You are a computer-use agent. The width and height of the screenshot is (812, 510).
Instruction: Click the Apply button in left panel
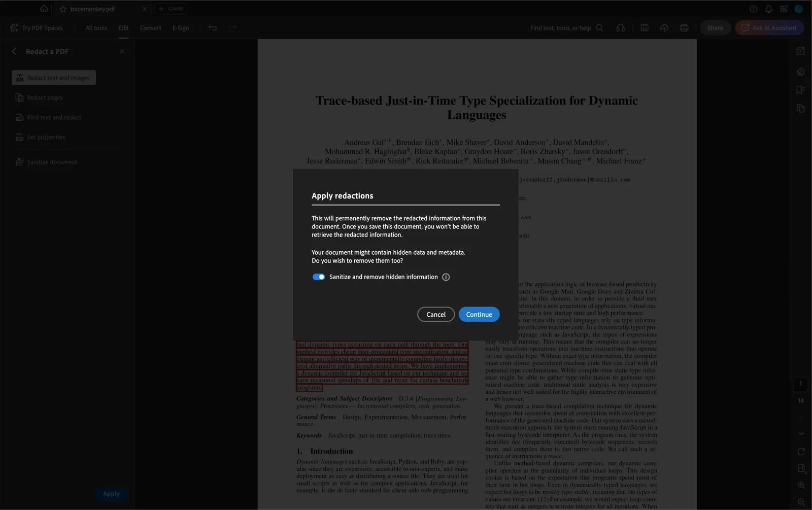[112, 494]
